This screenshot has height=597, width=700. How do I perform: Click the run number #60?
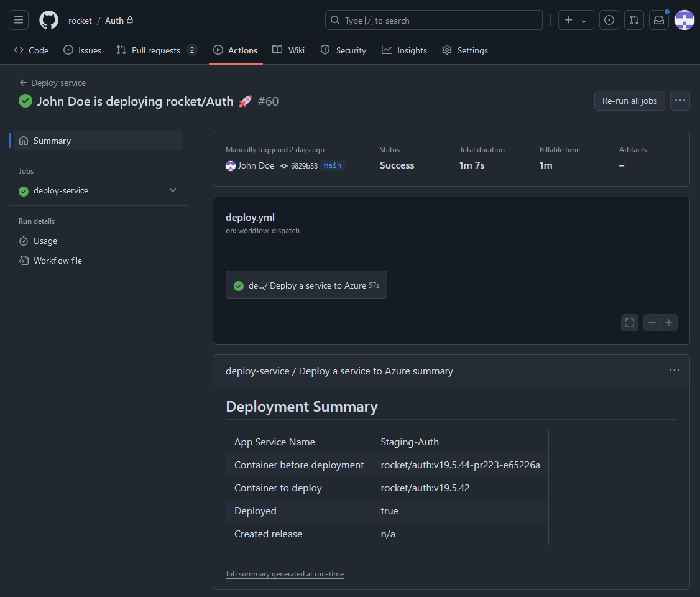pos(269,101)
